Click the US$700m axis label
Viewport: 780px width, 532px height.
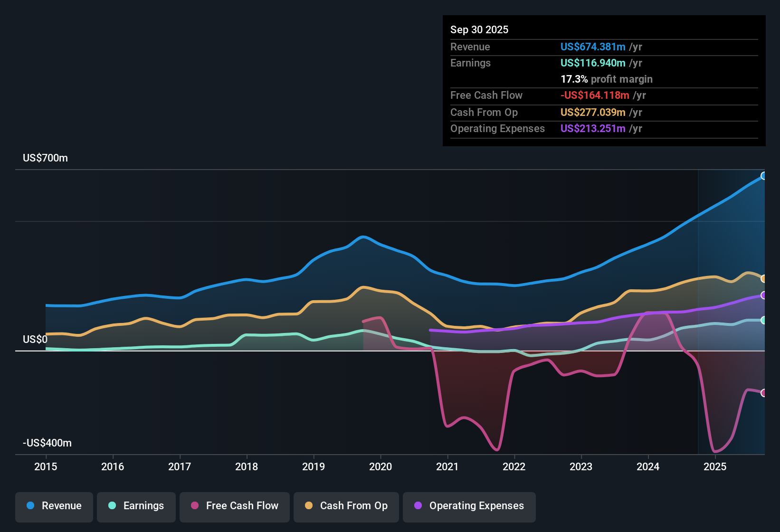[x=45, y=158]
